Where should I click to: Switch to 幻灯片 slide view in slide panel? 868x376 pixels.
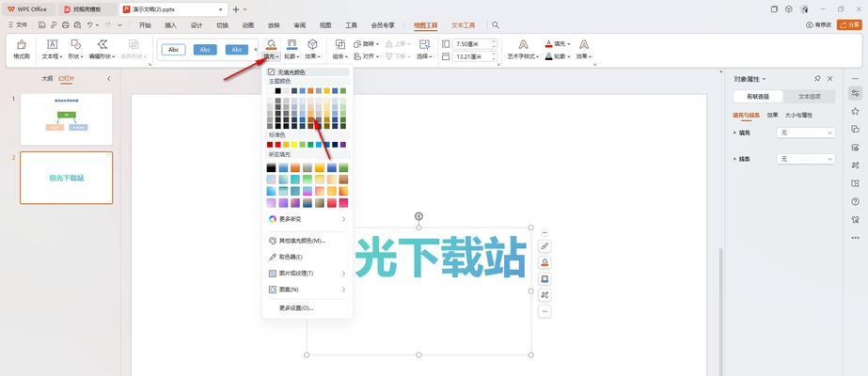(x=66, y=79)
